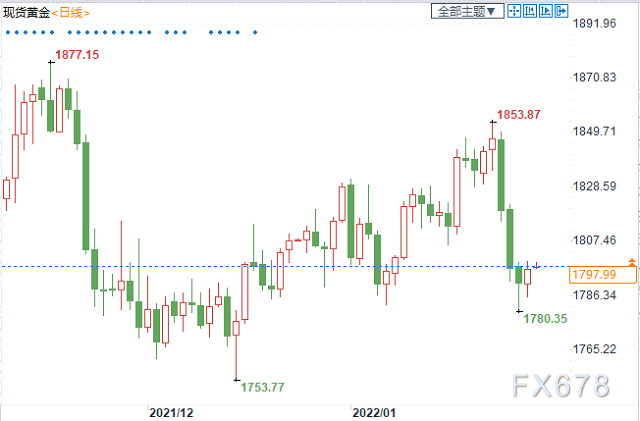Image resolution: width=640 pixels, height=421 pixels.
Task: Click the 2022/01 date label
Action: [x=374, y=413]
